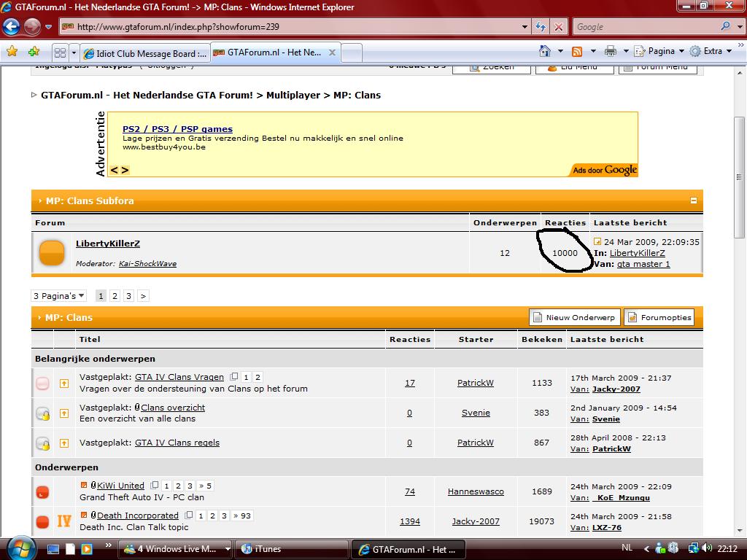
Task: Open the Home dropdown arrow
Action: click(x=560, y=51)
